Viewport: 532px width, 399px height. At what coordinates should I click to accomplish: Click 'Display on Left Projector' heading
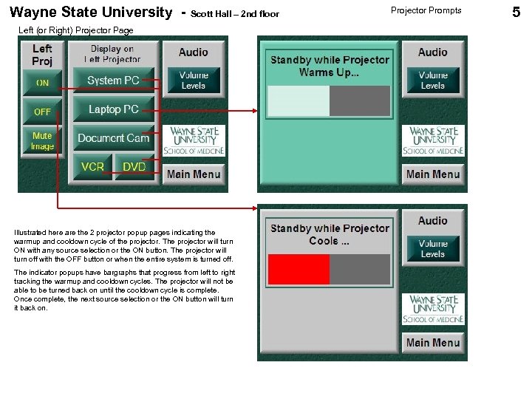(x=112, y=54)
